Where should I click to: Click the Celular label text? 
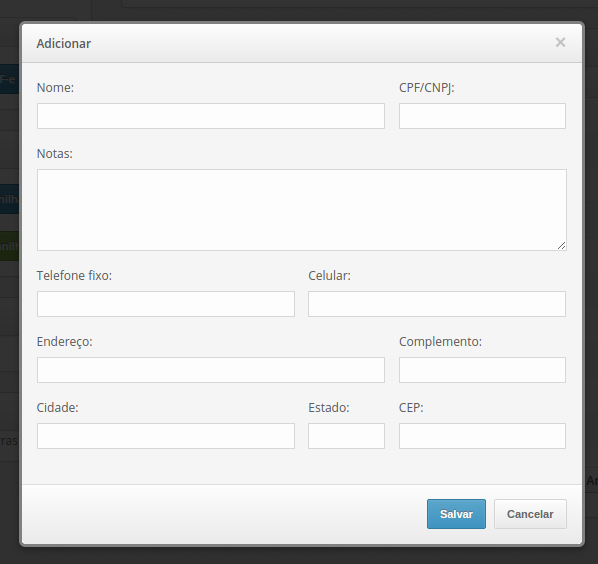click(330, 276)
